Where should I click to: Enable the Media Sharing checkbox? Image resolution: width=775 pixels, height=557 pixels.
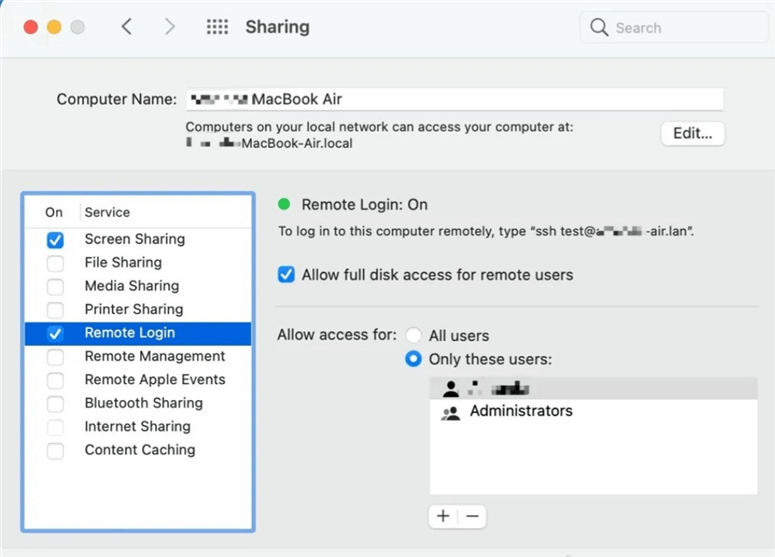click(x=55, y=286)
